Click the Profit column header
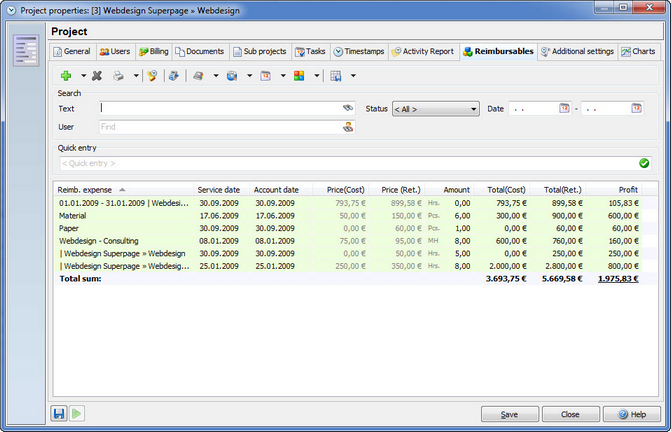Screen dimensions: 671x432 (x=613, y=189)
